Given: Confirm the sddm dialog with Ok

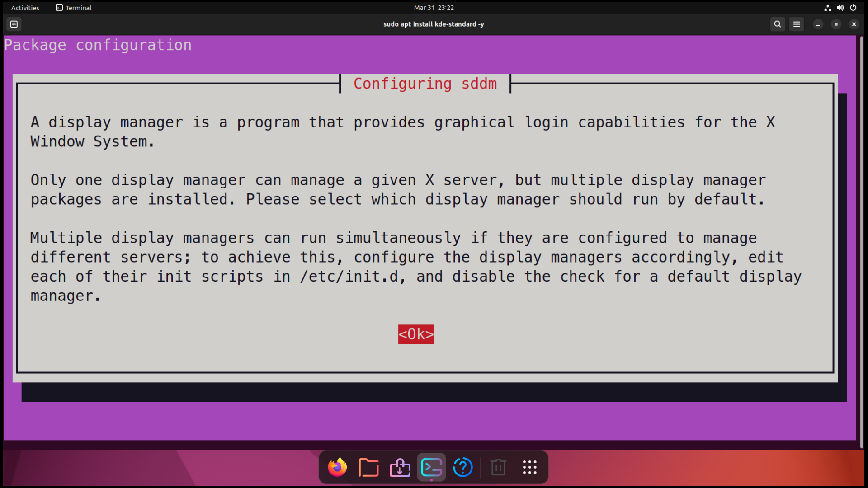Looking at the screenshot, I should pyautogui.click(x=416, y=334).
